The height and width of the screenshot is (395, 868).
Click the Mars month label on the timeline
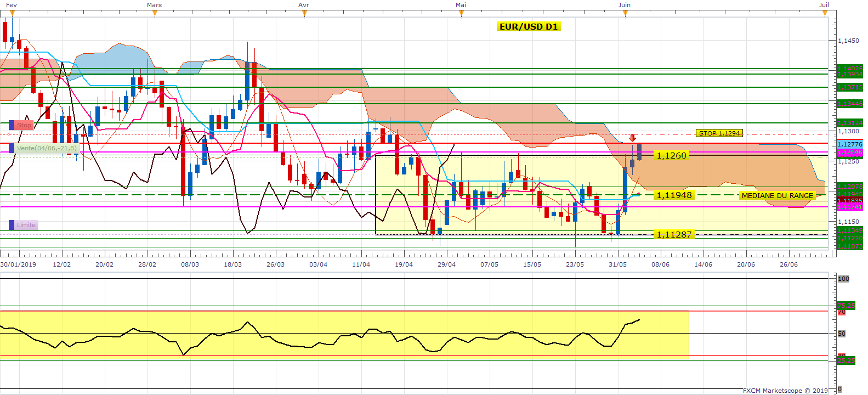pyautogui.click(x=155, y=5)
